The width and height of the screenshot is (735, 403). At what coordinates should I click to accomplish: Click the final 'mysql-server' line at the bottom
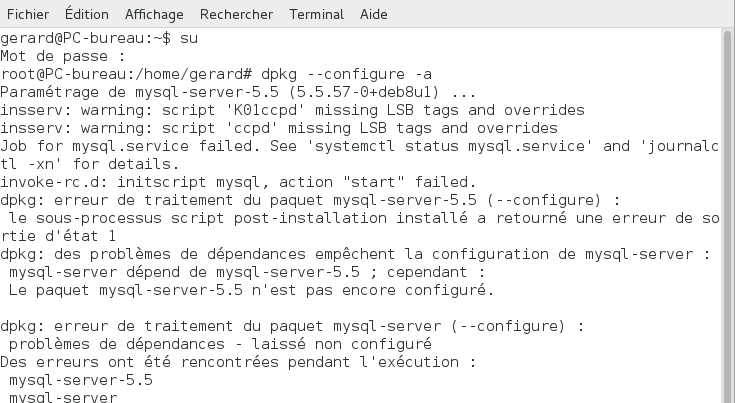[63, 397]
